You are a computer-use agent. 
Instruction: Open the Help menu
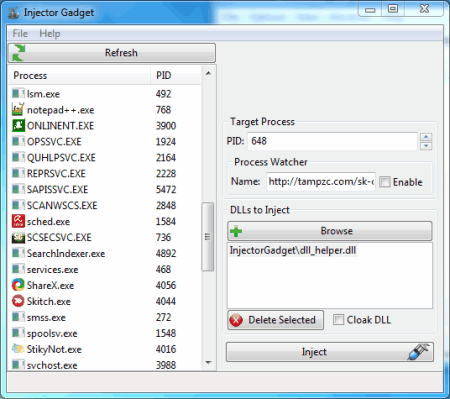pos(50,33)
